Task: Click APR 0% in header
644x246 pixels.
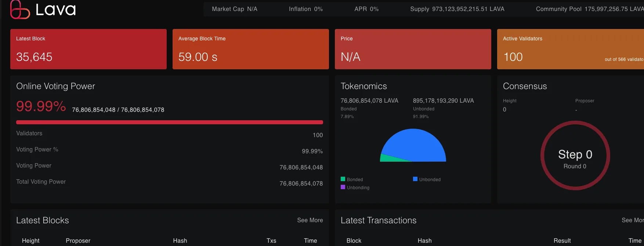Action: pos(366,9)
